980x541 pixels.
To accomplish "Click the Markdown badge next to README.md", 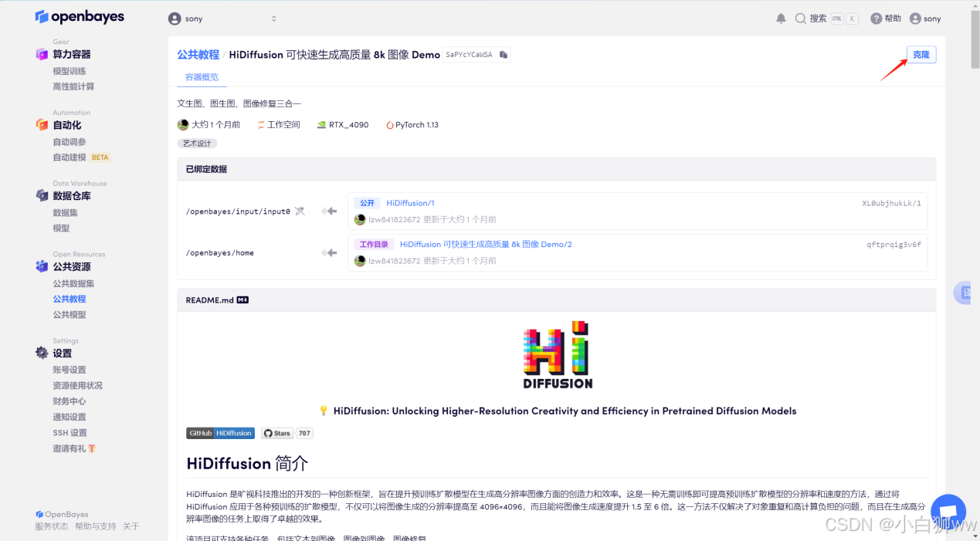I will pyautogui.click(x=242, y=300).
